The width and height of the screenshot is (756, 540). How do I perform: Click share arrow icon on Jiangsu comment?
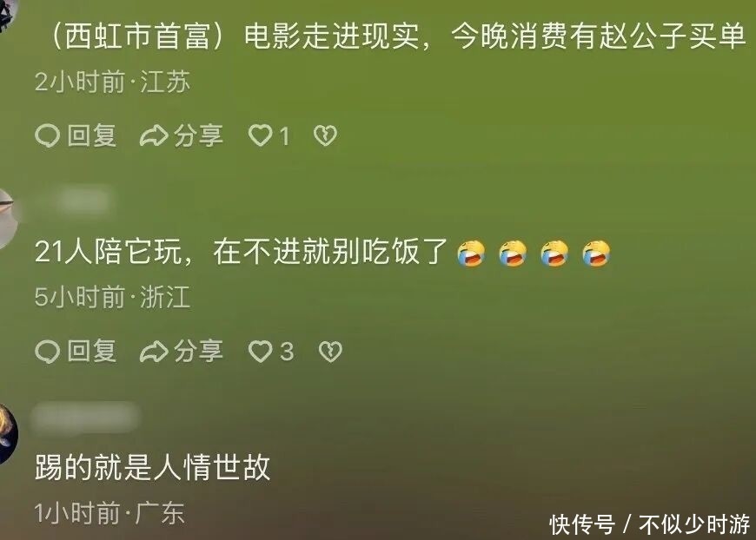coord(154,135)
